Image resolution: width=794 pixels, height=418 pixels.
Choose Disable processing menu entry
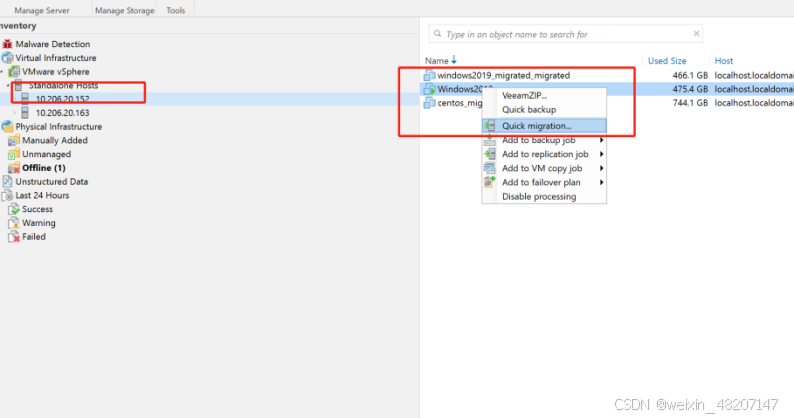[x=544, y=197]
